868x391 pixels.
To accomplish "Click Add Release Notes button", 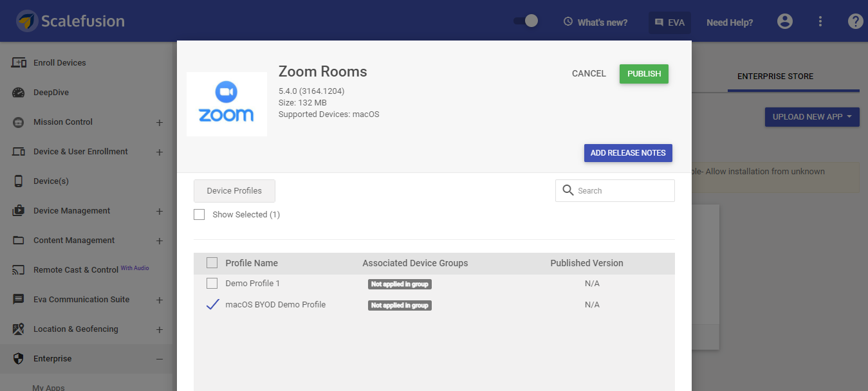I will click(628, 153).
